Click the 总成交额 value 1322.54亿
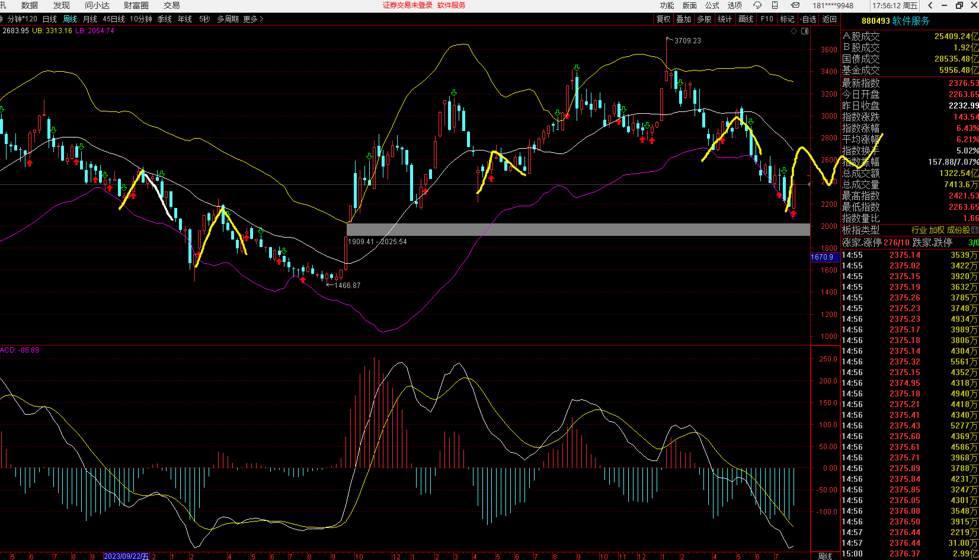Viewport: 979px width, 560px height. pyautogui.click(x=959, y=174)
